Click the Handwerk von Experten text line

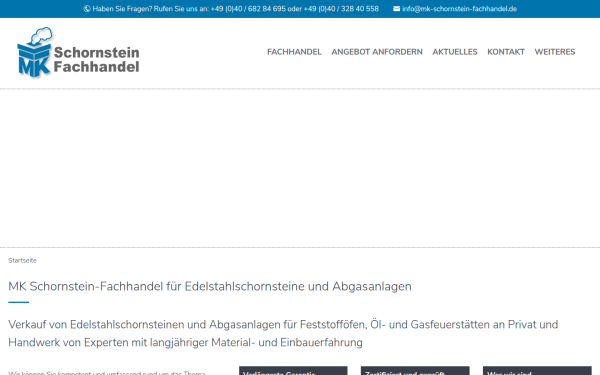pos(185,342)
